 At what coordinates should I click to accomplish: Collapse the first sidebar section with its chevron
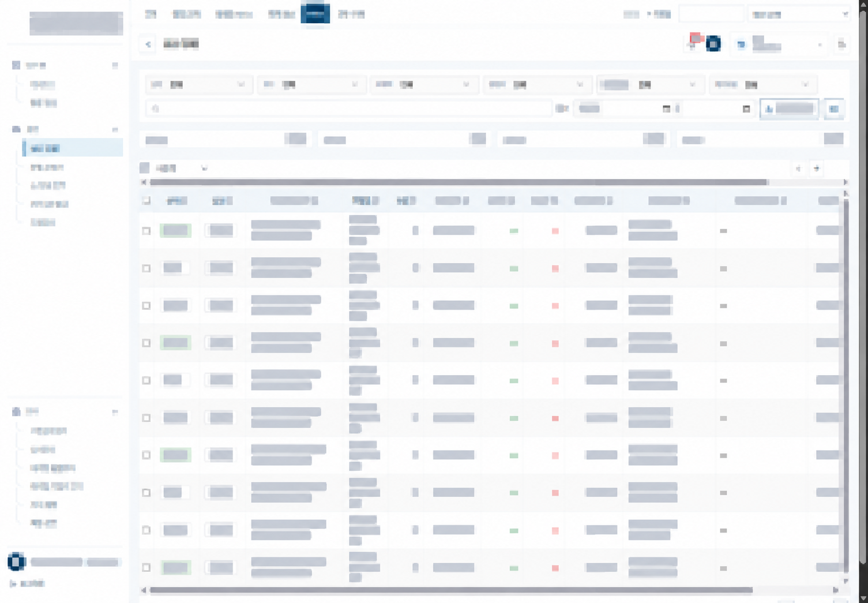tap(115, 65)
